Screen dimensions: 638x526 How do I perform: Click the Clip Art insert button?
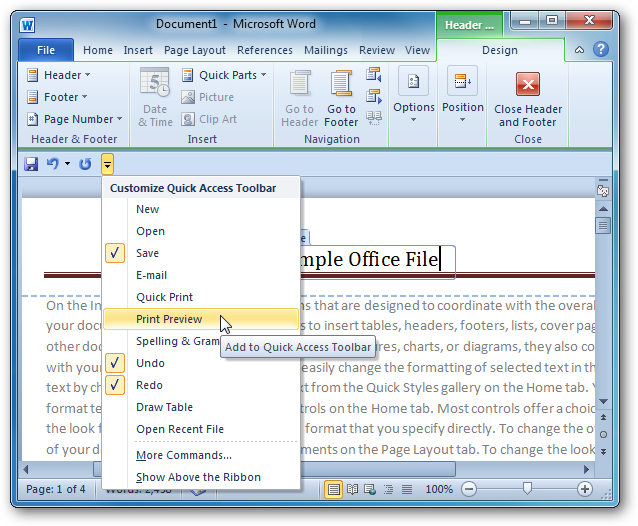pos(209,119)
